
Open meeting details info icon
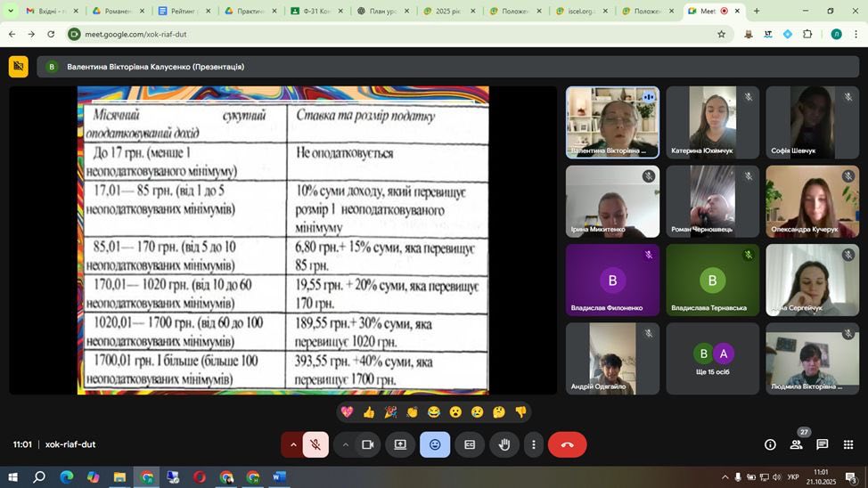[770, 444]
